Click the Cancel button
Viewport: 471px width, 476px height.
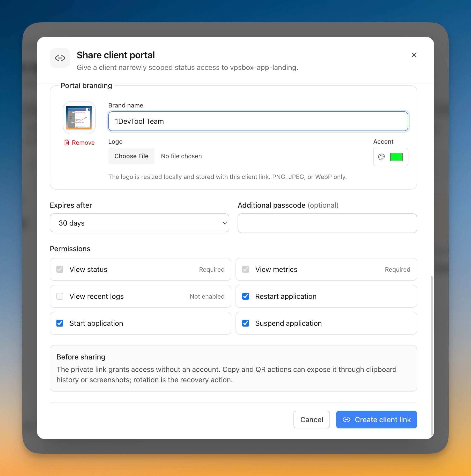(x=312, y=420)
